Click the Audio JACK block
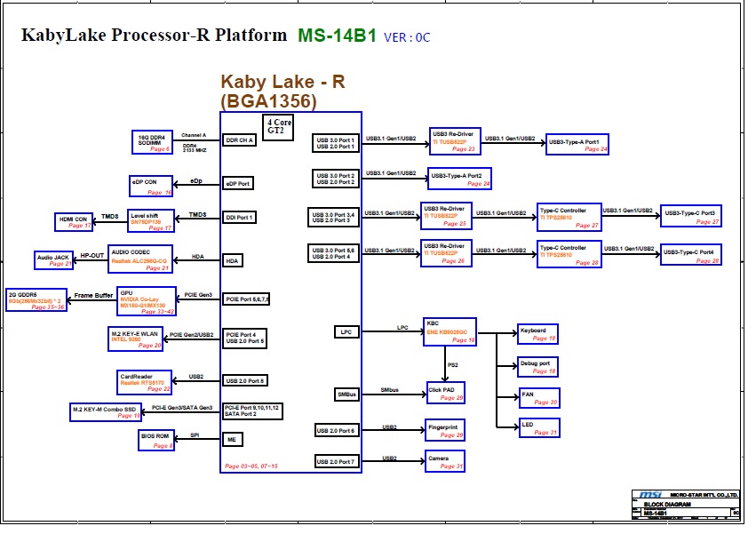Viewport: 756px width, 534px height. click(x=53, y=260)
